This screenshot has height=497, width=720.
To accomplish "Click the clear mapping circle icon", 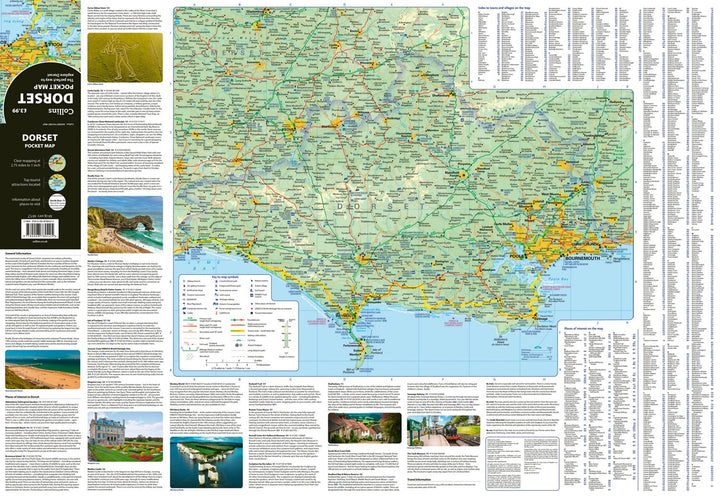I will [x=57, y=163].
